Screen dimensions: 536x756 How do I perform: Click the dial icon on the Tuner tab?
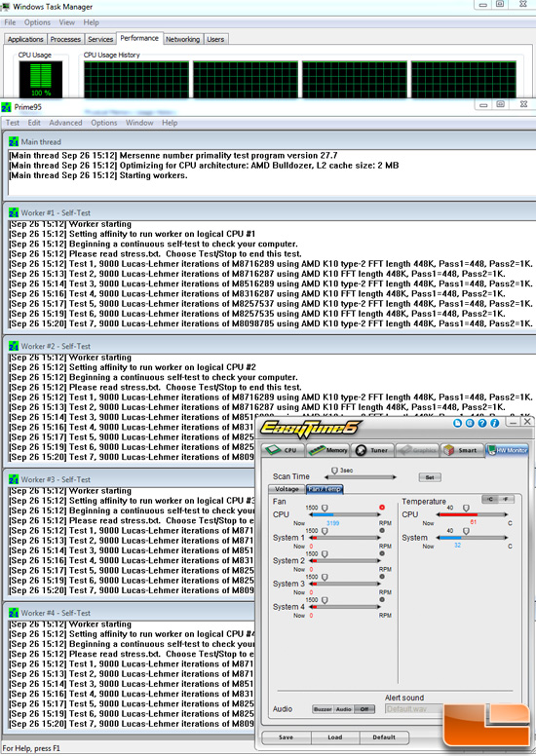[361, 450]
